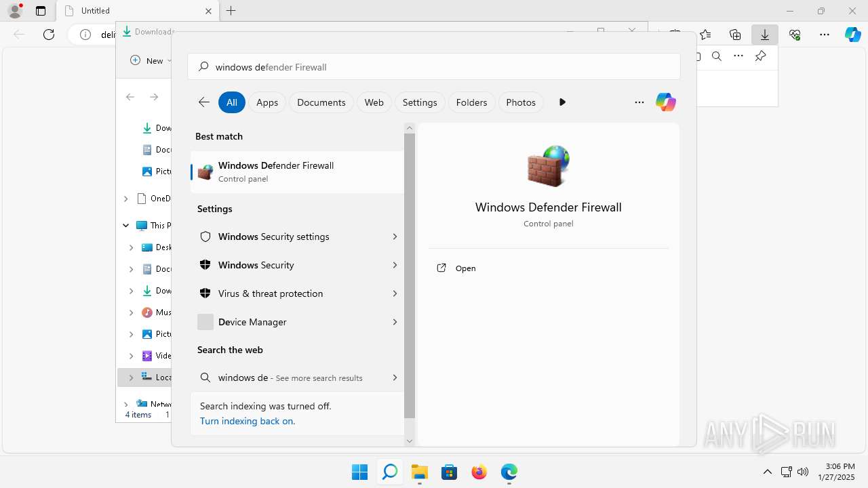Open Virus & threat protection result
The width and height of the screenshot is (868, 488).
coord(297,293)
